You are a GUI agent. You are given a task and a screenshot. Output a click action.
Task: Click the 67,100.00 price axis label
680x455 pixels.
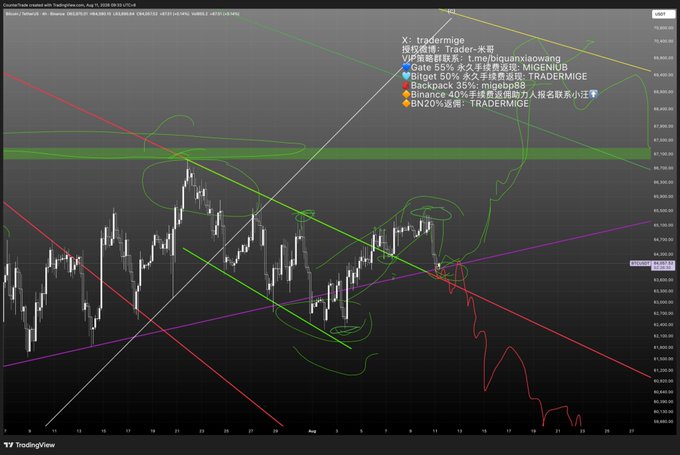point(663,154)
